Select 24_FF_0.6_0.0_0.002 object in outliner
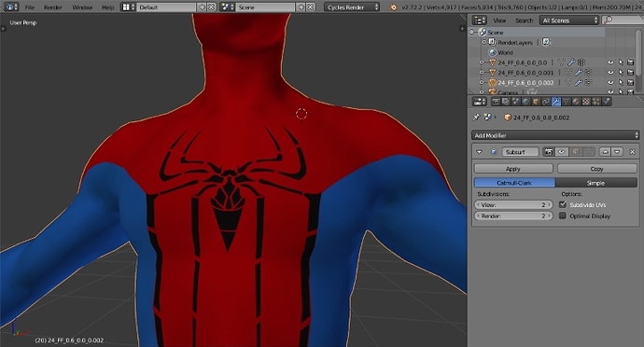Image resolution: width=644 pixels, height=347 pixels. point(525,82)
